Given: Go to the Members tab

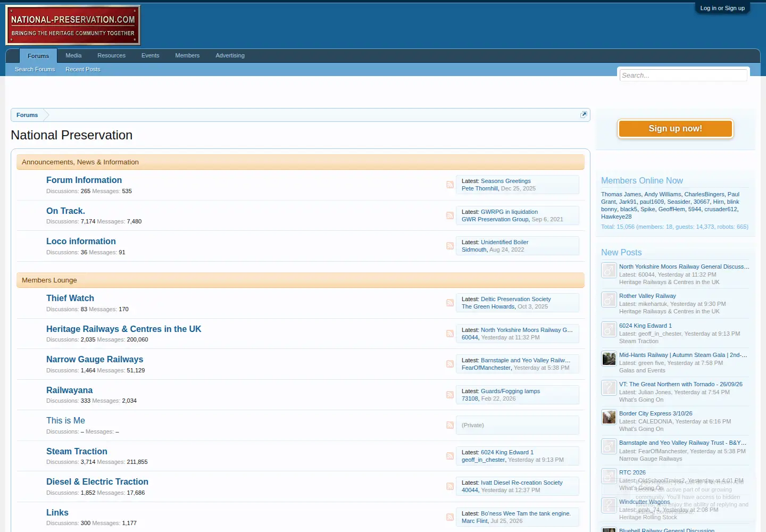Looking at the screenshot, I should click(187, 55).
